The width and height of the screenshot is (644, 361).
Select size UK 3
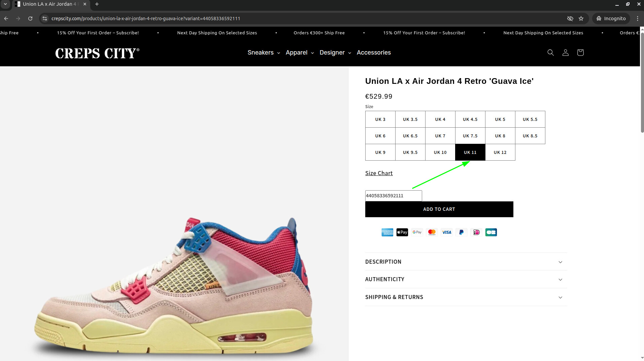pyautogui.click(x=380, y=119)
